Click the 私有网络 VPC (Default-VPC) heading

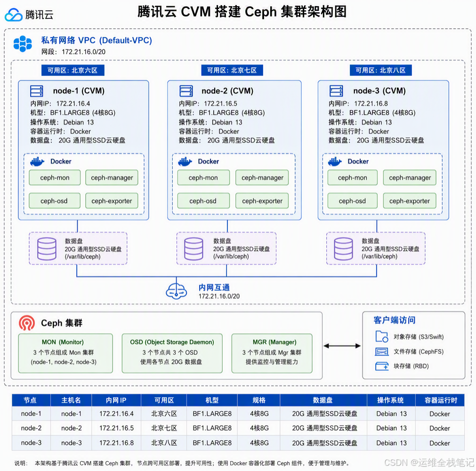point(97,40)
